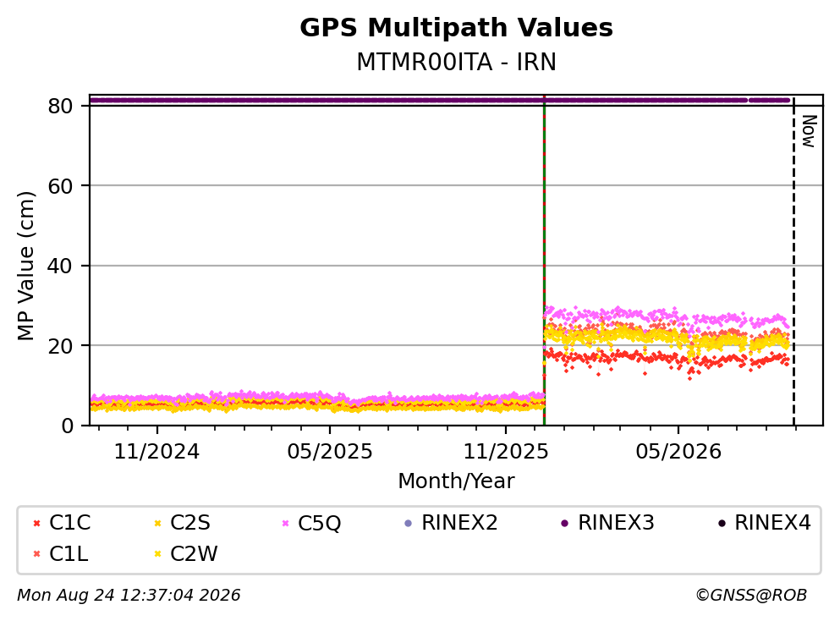This screenshot has width=840, height=621.
Task: Click the GPS Multipath Values title
Action: 457,28
